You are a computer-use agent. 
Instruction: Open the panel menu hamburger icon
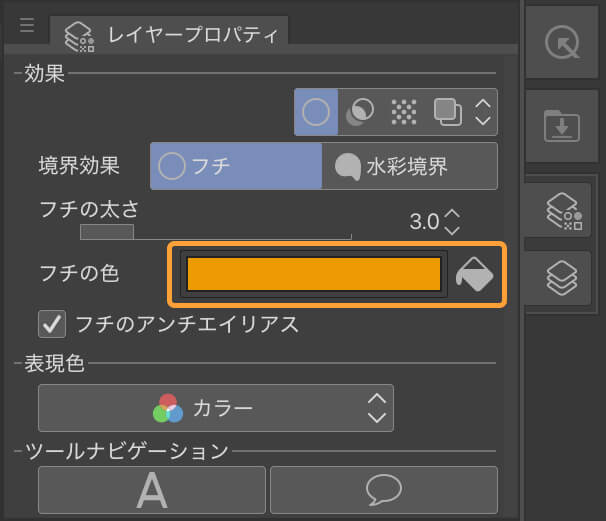pos(27,25)
